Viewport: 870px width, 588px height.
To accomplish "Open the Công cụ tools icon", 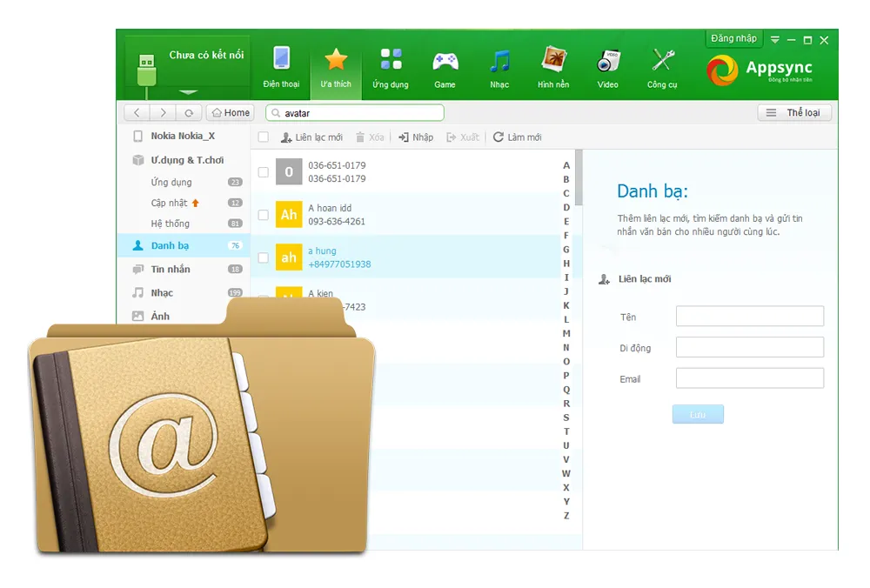I will [662, 61].
